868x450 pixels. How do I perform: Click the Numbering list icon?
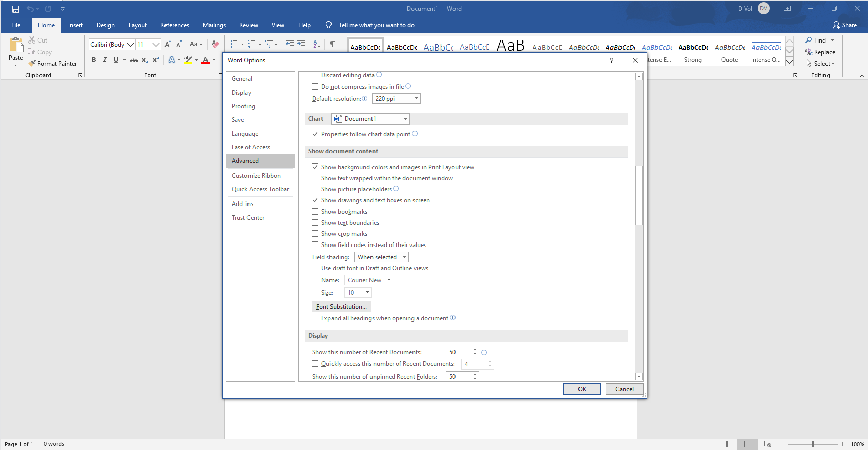[252, 45]
